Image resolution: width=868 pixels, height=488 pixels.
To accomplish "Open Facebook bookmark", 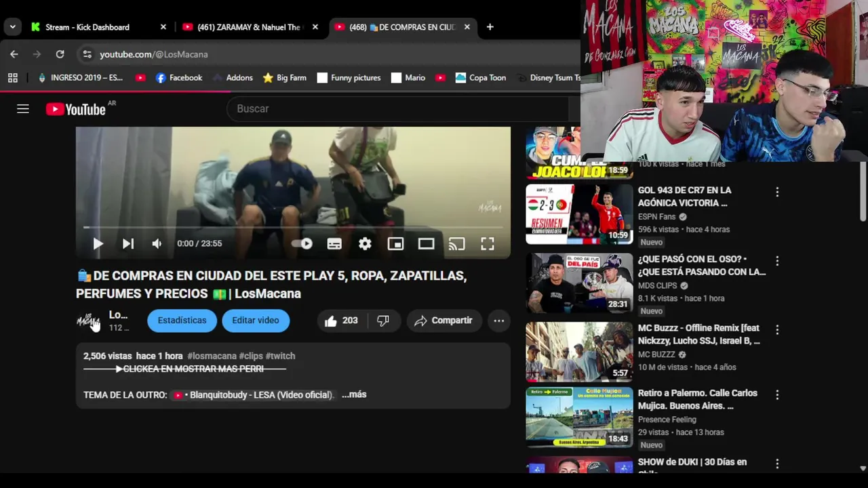I will 178,78.
